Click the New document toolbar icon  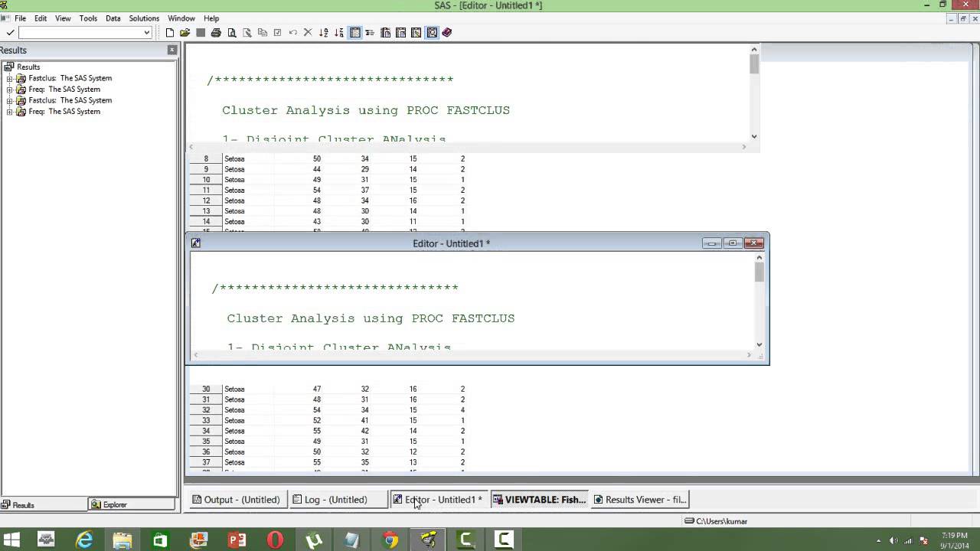[x=170, y=33]
